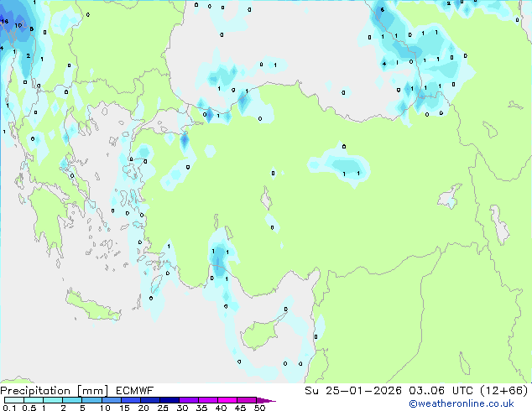
Task: Select the 0.1–0.5 mm legend swatch
Action: (14, 400)
